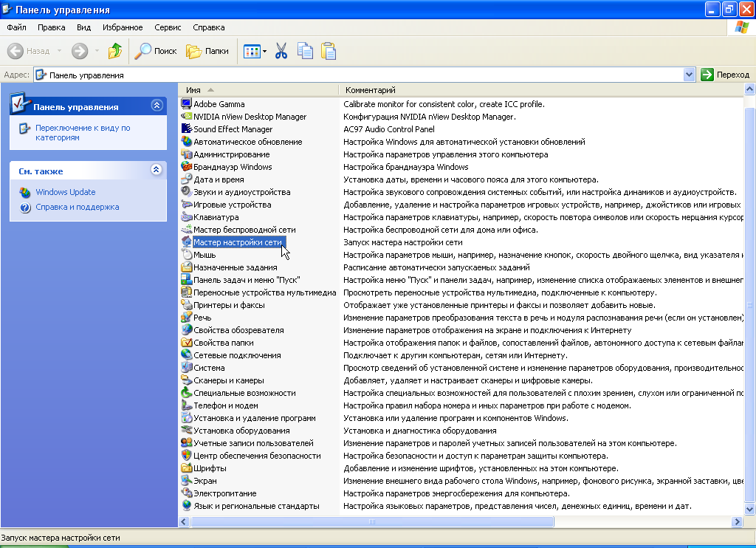Click the Up folder toolbar icon
Viewport: 756px width, 548px height.
click(x=114, y=51)
